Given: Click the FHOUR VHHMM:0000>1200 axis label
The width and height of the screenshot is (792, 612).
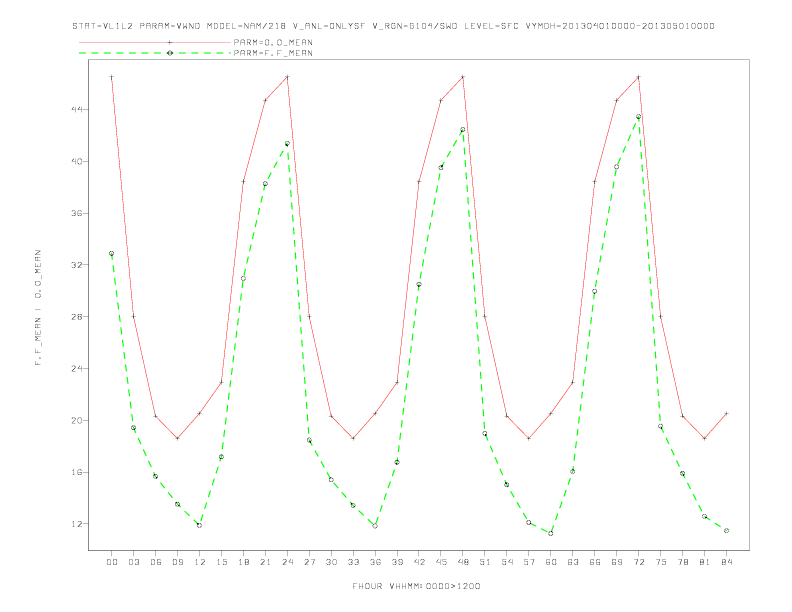Looking at the screenshot, I should [416, 586].
